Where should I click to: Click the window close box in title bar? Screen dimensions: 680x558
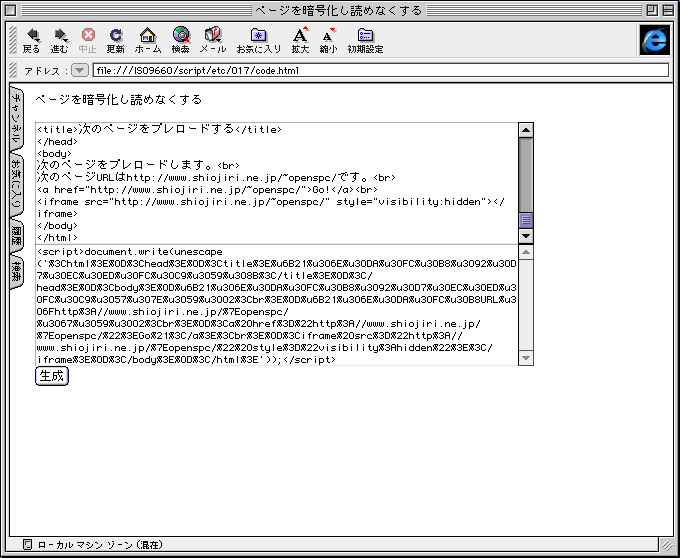coord(11,10)
